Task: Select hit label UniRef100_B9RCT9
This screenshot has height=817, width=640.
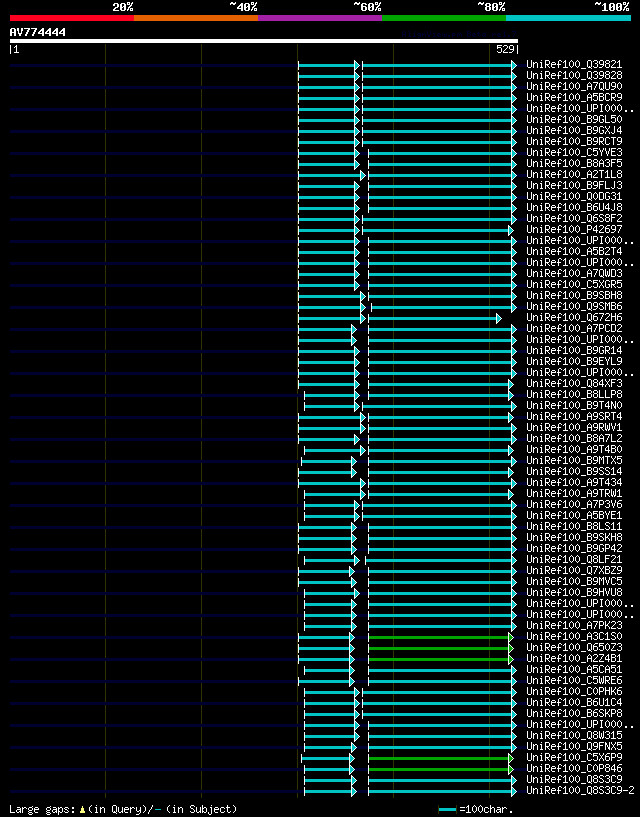Action: point(574,141)
